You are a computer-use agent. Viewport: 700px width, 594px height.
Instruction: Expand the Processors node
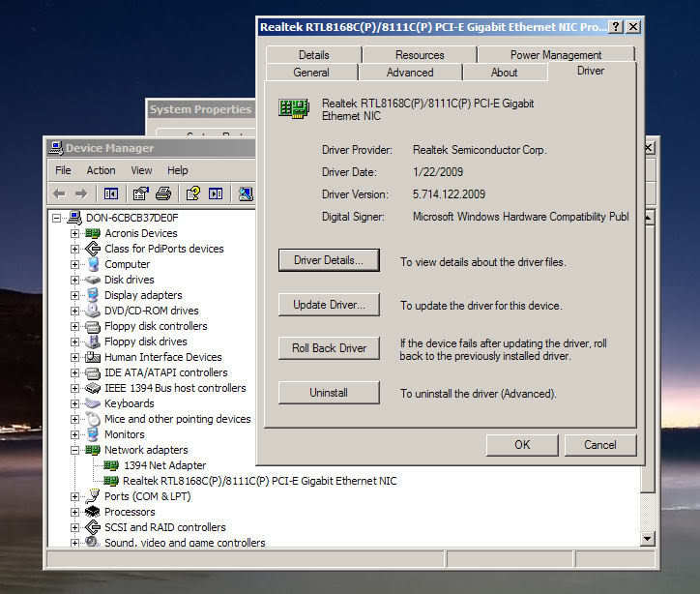[x=74, y=512]
